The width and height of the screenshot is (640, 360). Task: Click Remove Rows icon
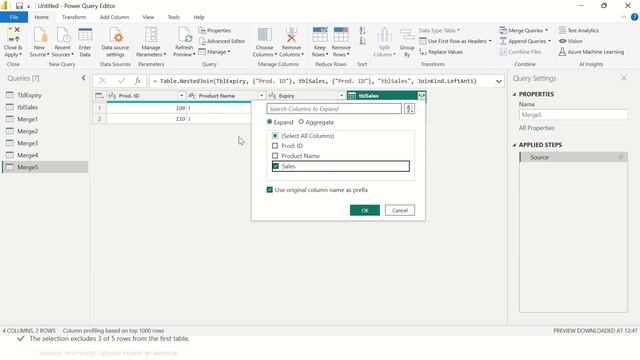click(341, 35)
